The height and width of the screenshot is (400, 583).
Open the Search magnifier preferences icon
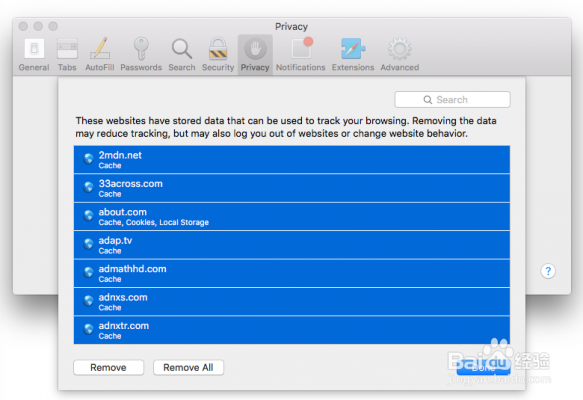[182, 49]
